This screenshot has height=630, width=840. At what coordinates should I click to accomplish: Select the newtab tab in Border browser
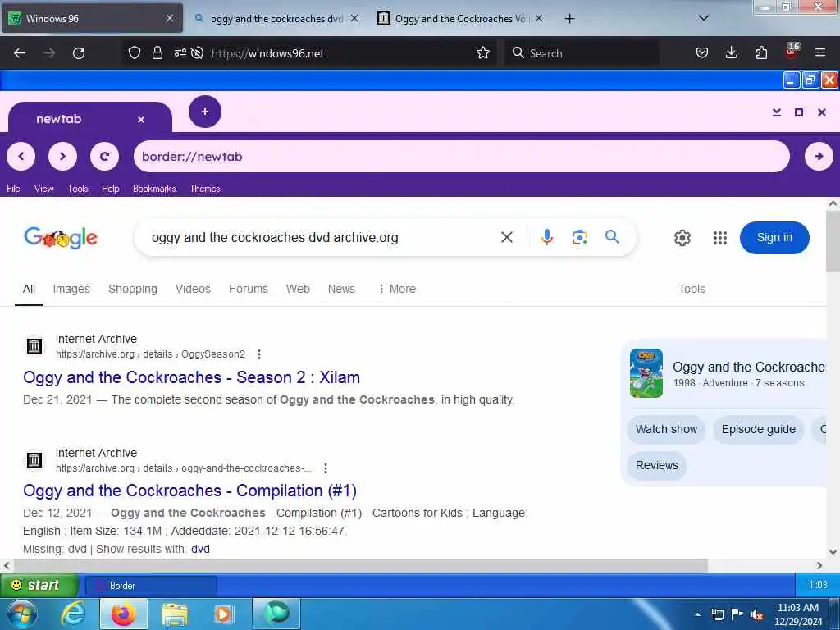point(90,118)
